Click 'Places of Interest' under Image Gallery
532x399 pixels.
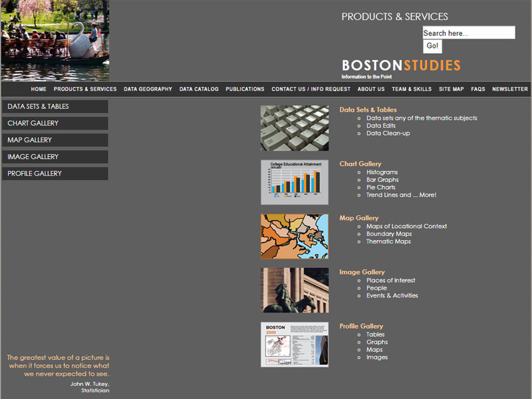(x=390, y=280)
